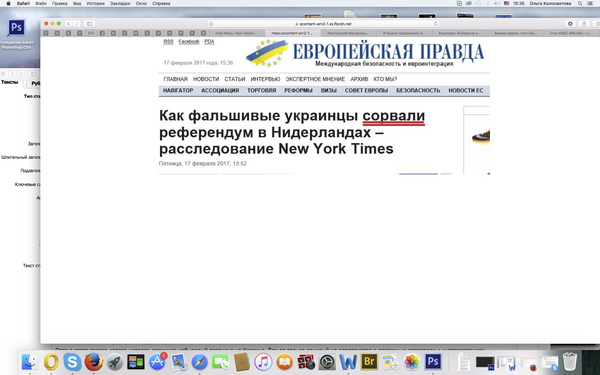The width and height of the screenshot is (600, 375).
Task: Open iTunes from the Dock
Action: [x=263, y=362]
